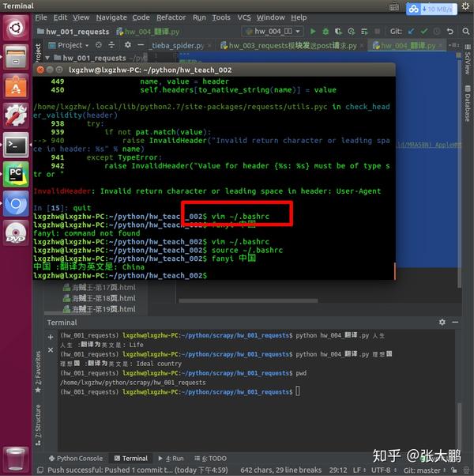
Task: Switch to hw_004 editor tab
Action: pyautogui.click(x=404, y=46)
